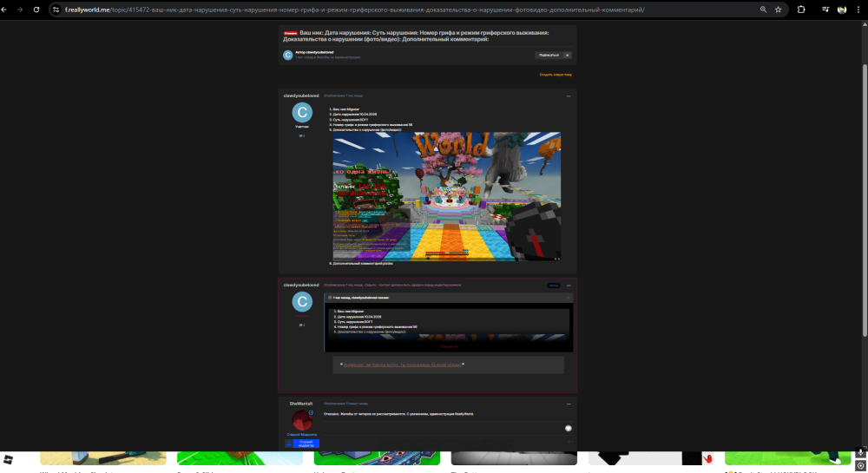Open SheWantsIt post timestamp link
The height and width of the screenshot is (473, 868).
(346, 404)
